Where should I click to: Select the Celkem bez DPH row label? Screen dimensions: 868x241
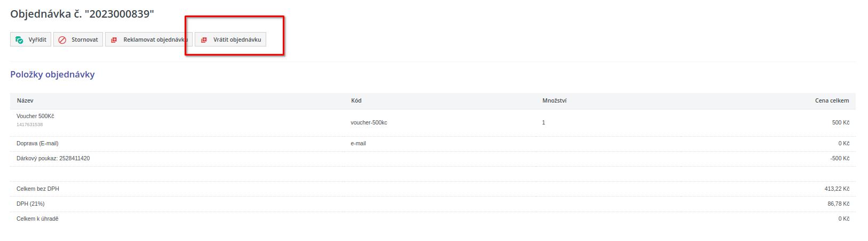coord(38,189)
